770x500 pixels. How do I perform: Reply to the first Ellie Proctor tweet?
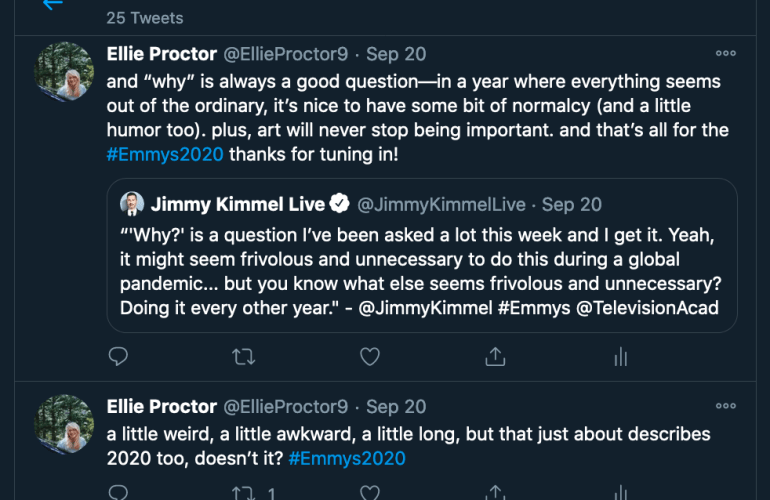(118, 356)
